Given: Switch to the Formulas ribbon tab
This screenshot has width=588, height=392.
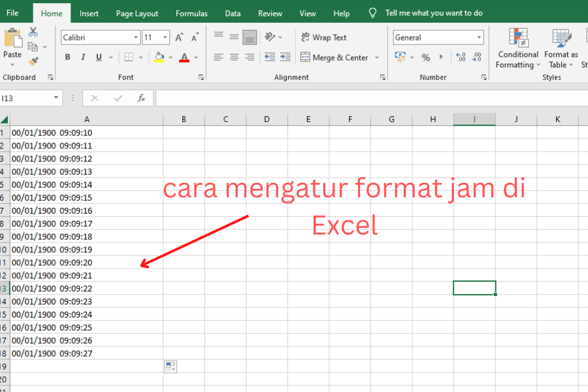Looking at the screenshot, I should (x=191, y=13).
